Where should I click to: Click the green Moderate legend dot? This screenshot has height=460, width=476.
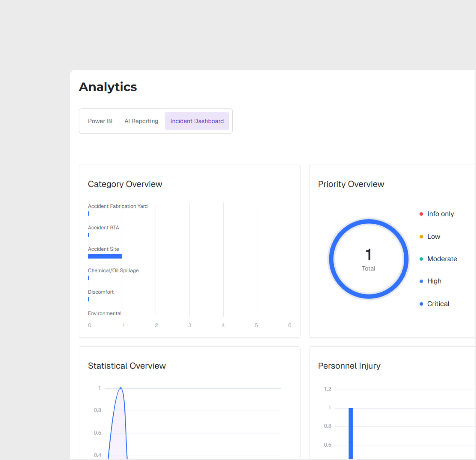point(421,259)
